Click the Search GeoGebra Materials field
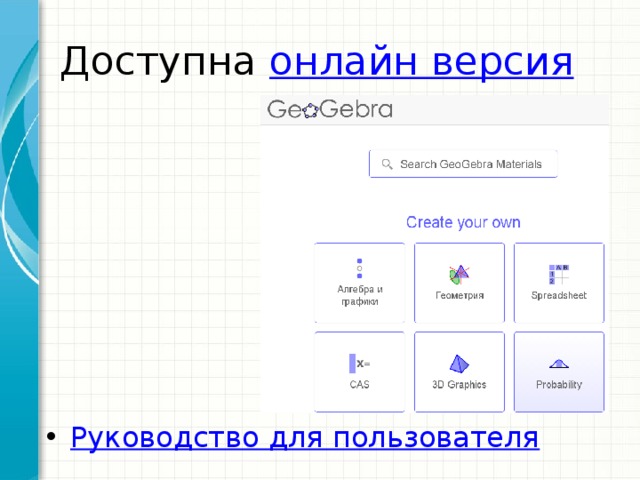640x480 pixels. pos(463,164)
